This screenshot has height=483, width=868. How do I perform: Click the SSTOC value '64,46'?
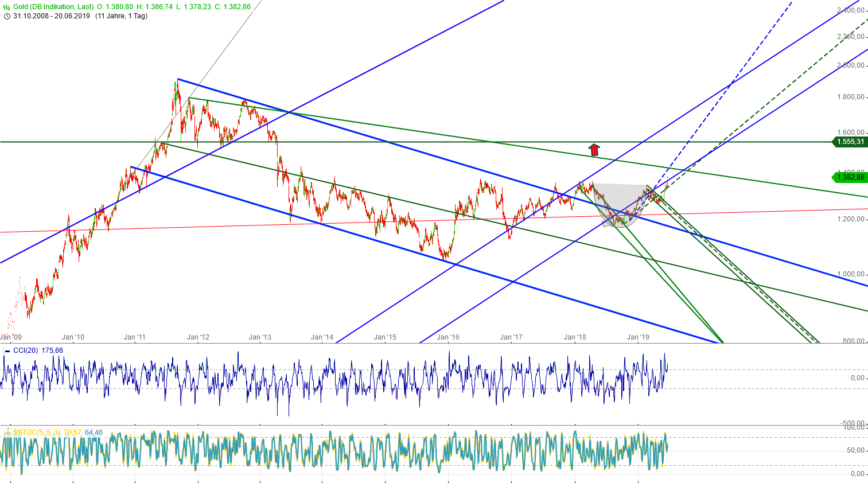pyautogui.click(x=94, y=433)
